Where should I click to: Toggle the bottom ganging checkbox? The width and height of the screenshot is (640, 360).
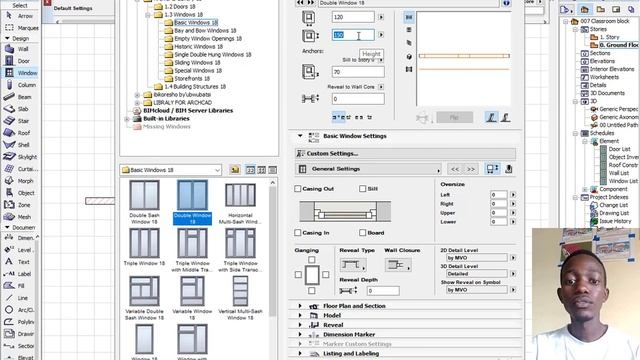tap(312, 291)
